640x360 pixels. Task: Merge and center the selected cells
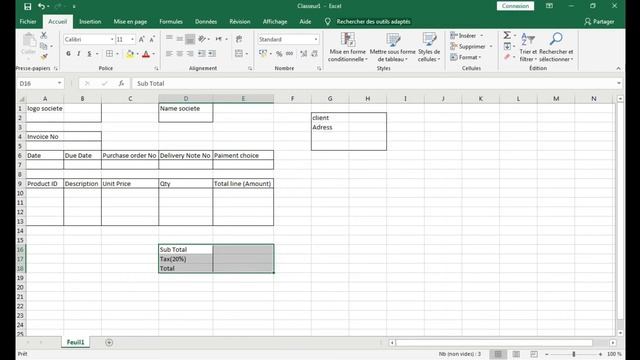click(239, 53)
